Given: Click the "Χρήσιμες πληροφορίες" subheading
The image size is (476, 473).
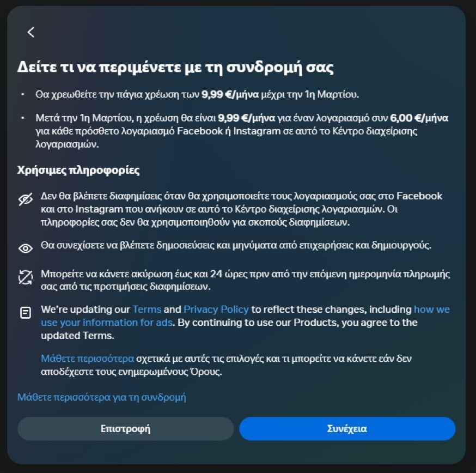Looking at the screenshot, I should pyautogui.click(x=78, y=170).
